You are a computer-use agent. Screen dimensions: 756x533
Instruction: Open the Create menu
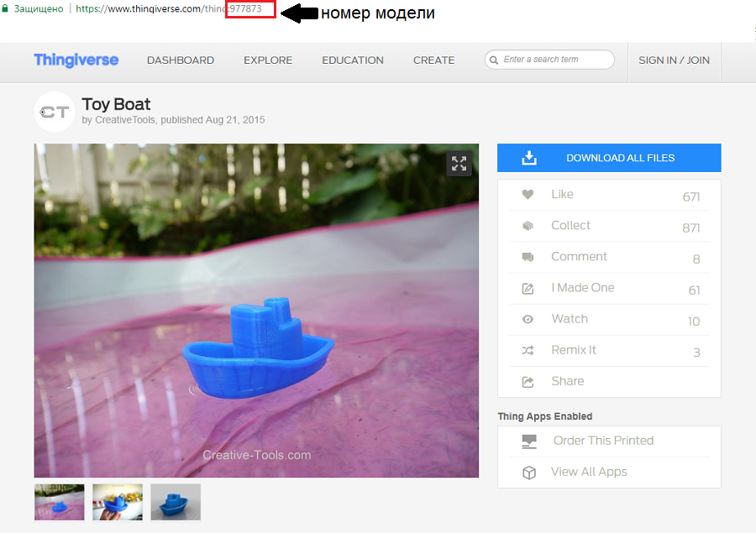click(x=433, y=60)
